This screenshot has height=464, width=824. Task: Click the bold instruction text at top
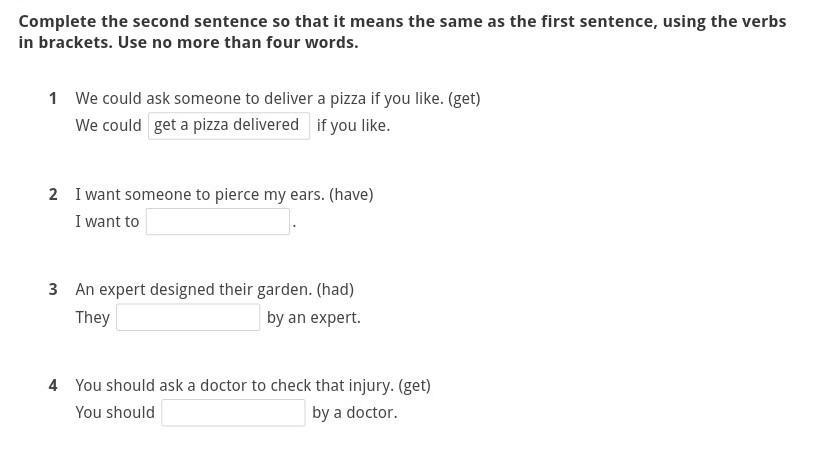(402, 32)
